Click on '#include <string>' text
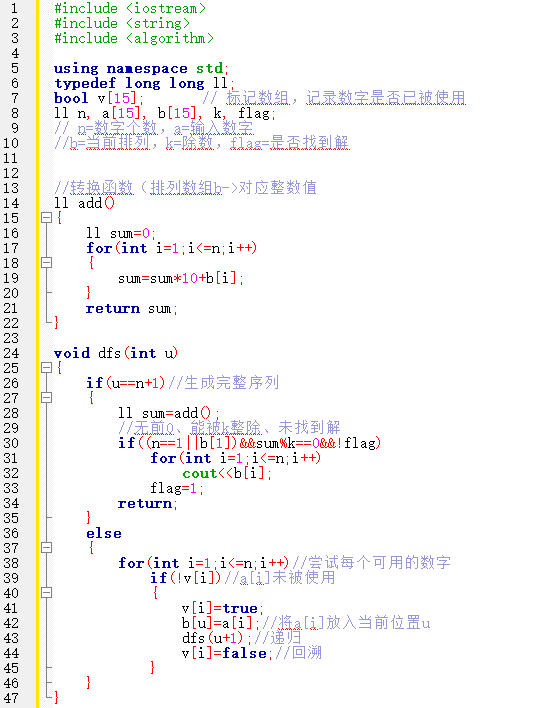 coord(122,23)
